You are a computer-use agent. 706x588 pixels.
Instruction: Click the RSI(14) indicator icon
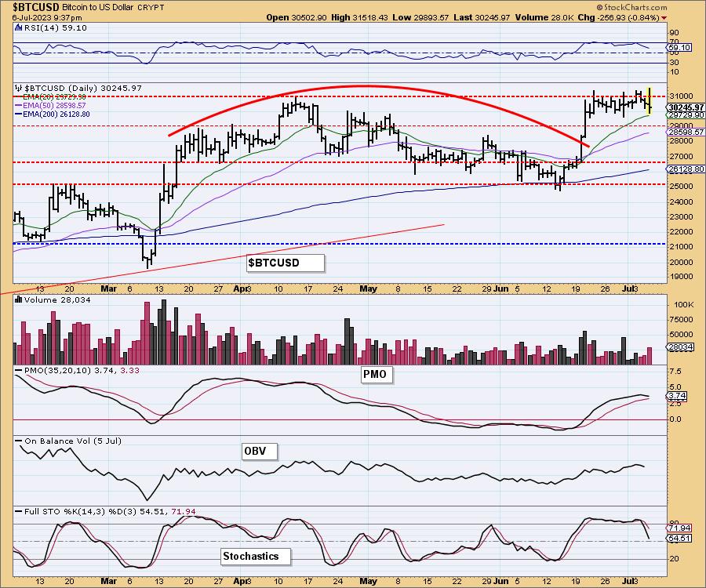[x=19, y=28]
